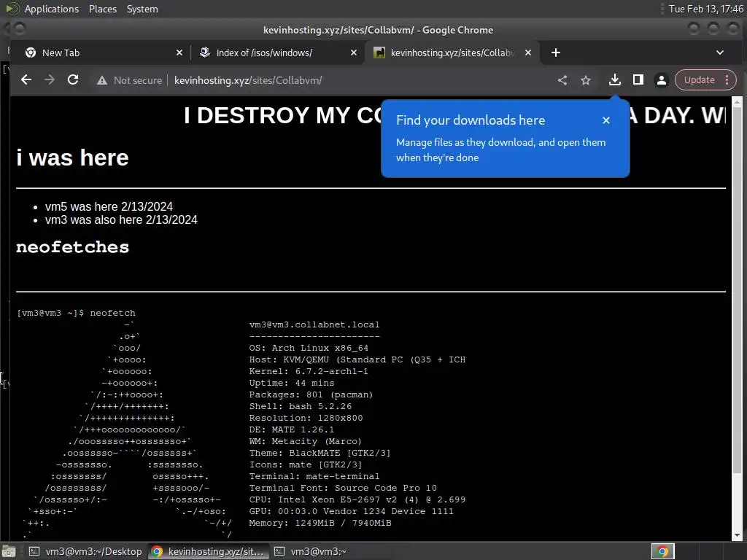Screen dimensions: 747x560
Task: Click 'Kernel: 6.7.2-arch1-1' text
Action: tap(309, 371)
